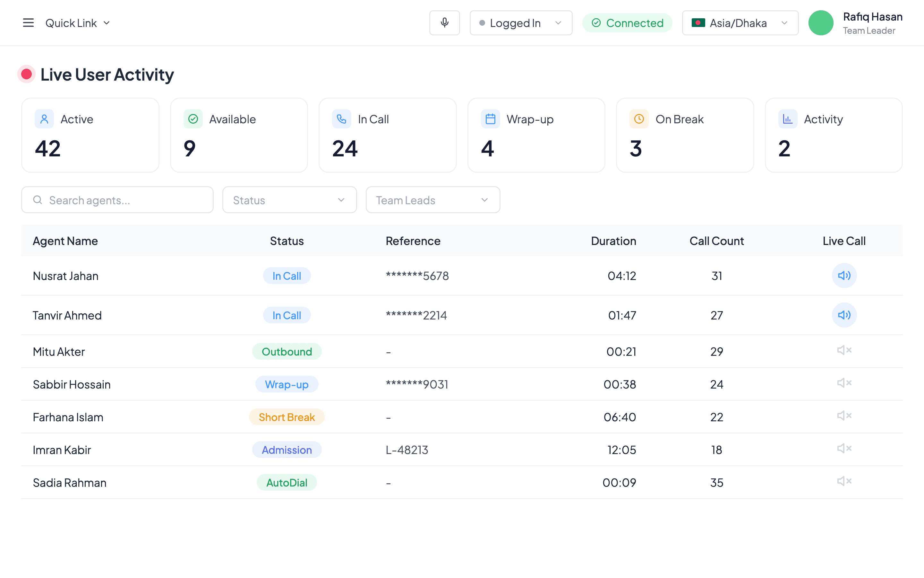
Task: Open the Asia/Dhaka timezone dropdown
Action: [740, 23]
